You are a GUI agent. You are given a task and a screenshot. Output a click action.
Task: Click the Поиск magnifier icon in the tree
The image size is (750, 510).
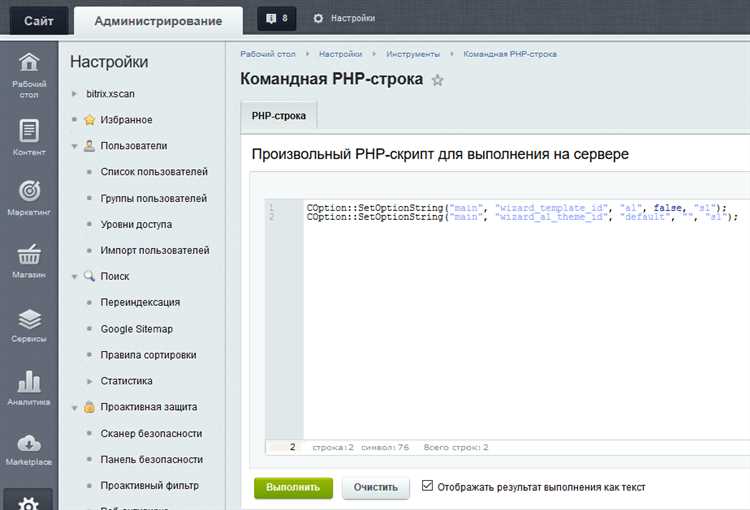coord(89,276)
